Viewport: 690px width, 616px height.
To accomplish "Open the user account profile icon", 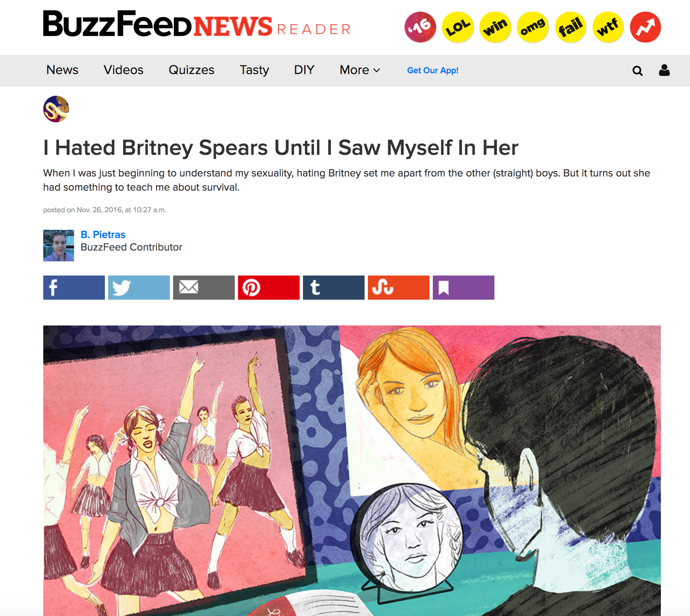I will click(x=664, y=70).
